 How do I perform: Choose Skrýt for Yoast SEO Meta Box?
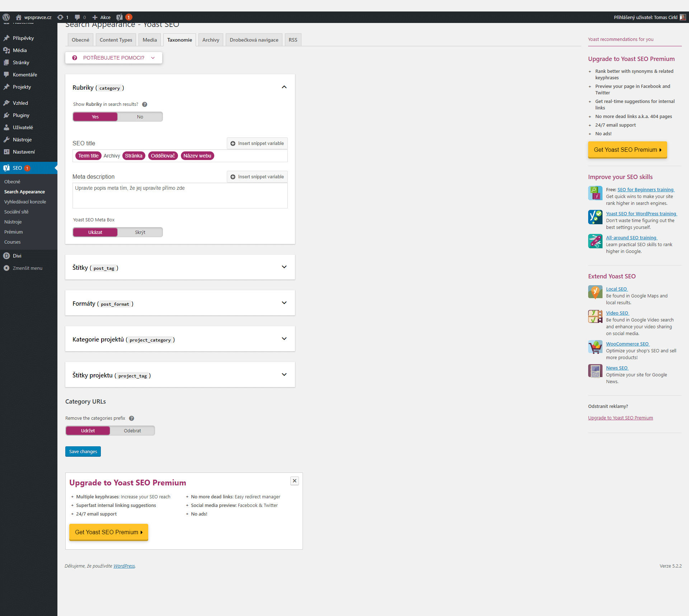tap(140, 232)
